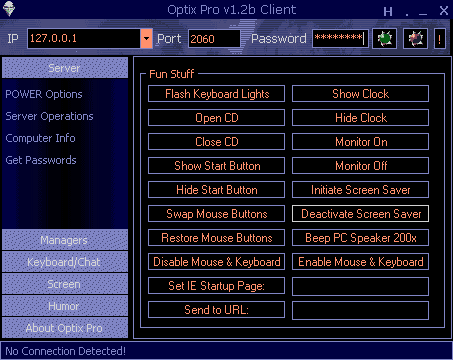Select Server Operations
The image size is (453, 360).
point(49,116)
